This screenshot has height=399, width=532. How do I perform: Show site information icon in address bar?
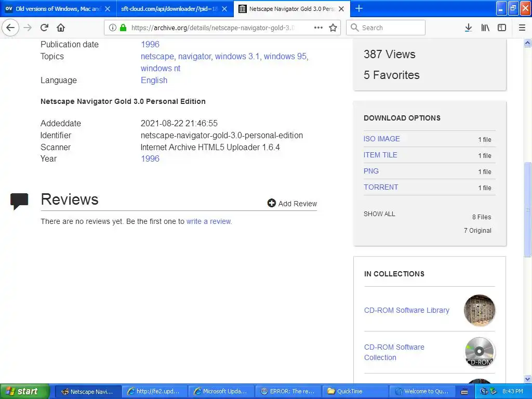pyautogui.click(x=113, y=28)
